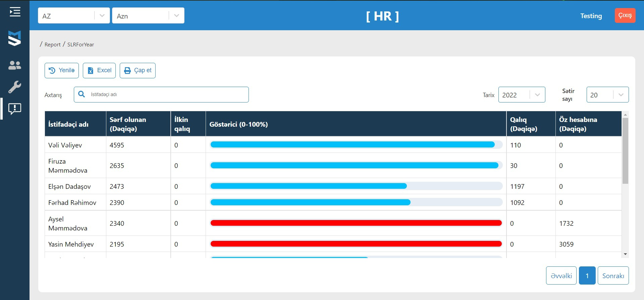This screenshot has height=300, width=644.
Task: Click the remaining value 30 for Firuza
Action: point(514,166)
